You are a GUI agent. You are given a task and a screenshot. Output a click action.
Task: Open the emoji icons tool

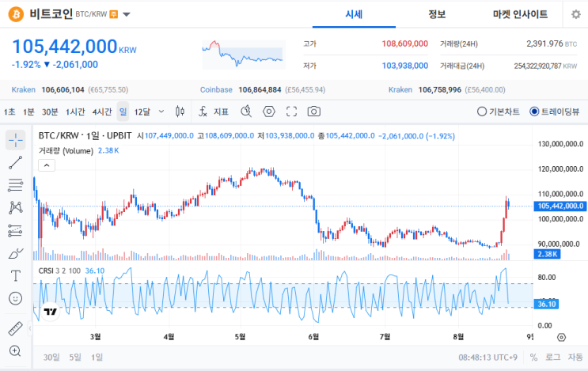point(15,298)
